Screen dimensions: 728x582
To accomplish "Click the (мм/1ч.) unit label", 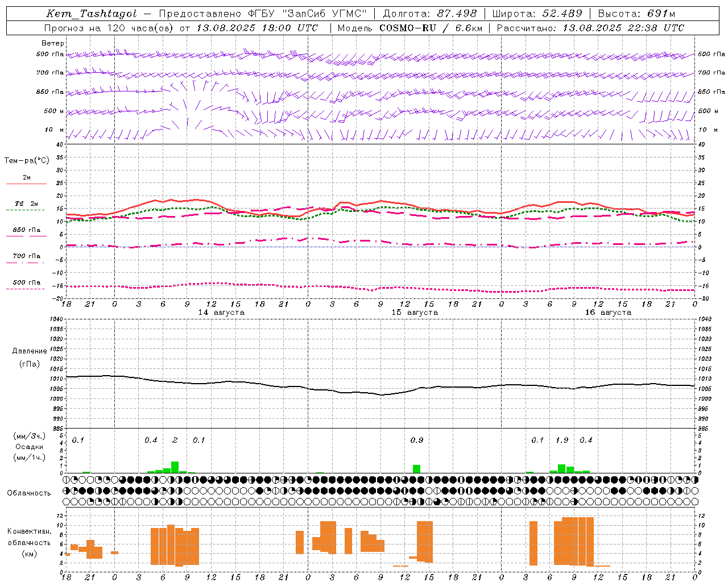I will coord(30,457).
